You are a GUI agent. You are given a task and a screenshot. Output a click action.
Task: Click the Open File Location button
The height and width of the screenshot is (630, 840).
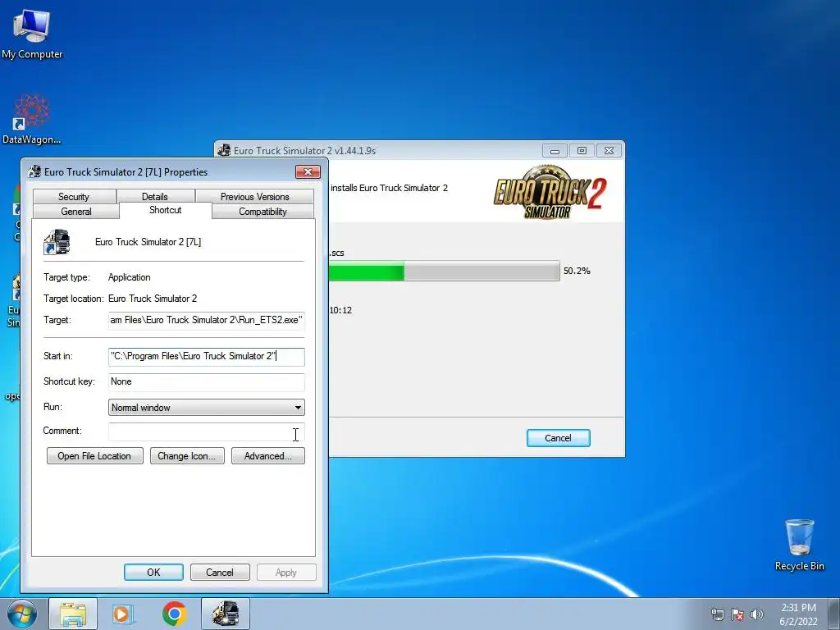click(x=94, y=456)
